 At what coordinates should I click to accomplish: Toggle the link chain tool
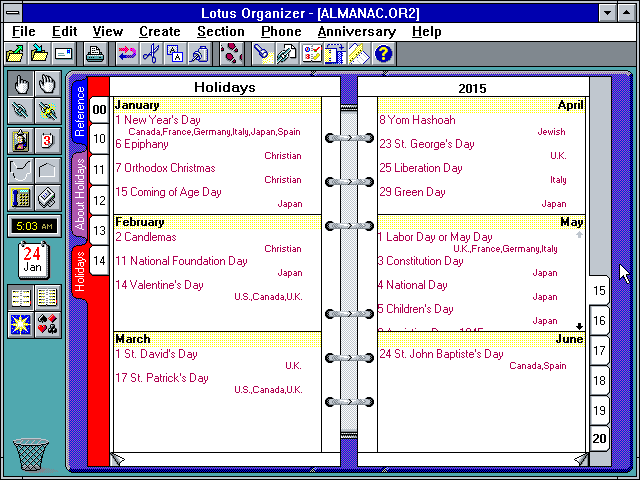pyautogui.click(x=20, y=110)
